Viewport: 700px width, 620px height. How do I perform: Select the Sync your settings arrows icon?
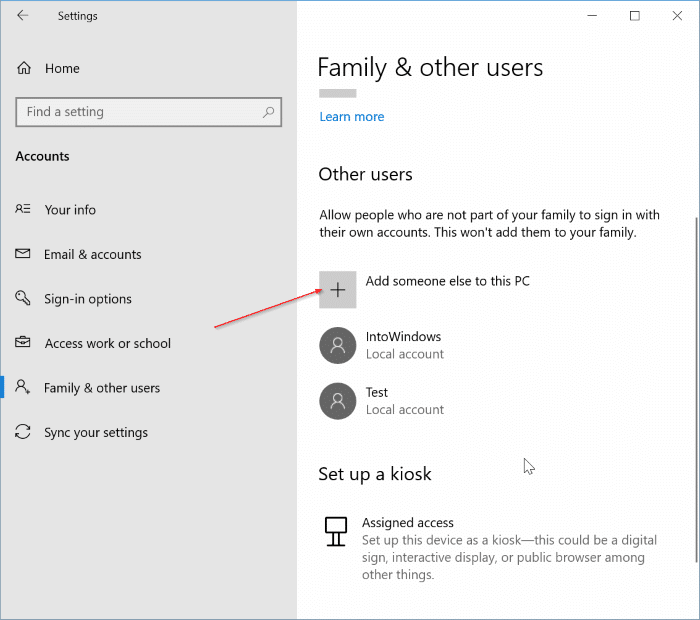point(23,432)
